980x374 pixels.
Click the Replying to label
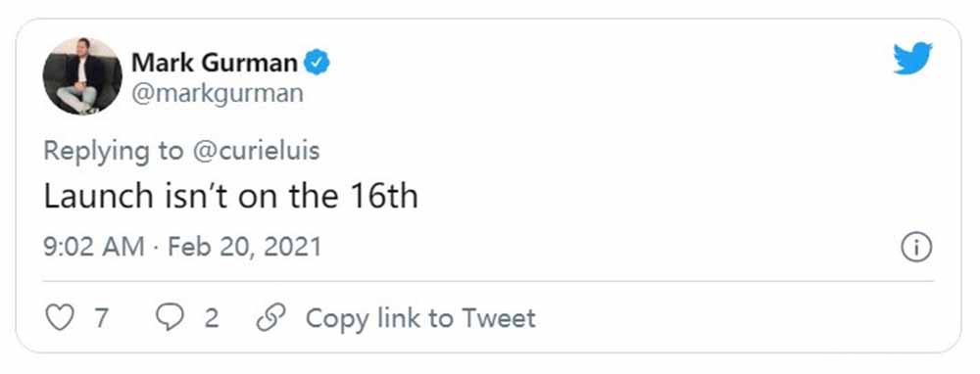coord(115,152)
